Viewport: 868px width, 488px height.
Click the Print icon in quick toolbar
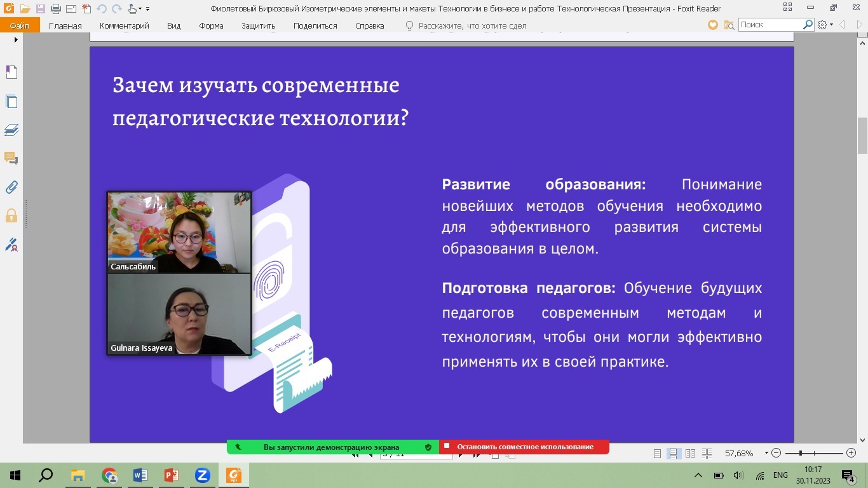pos(55,9)
